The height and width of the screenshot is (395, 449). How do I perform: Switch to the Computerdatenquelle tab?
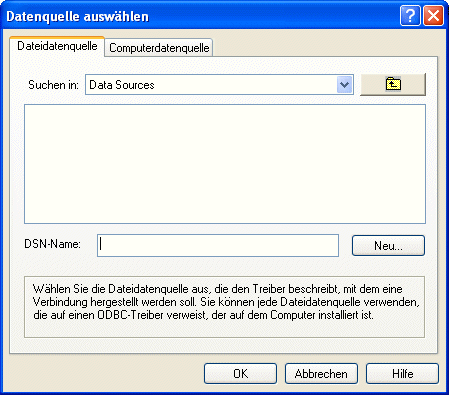point(159,48)
